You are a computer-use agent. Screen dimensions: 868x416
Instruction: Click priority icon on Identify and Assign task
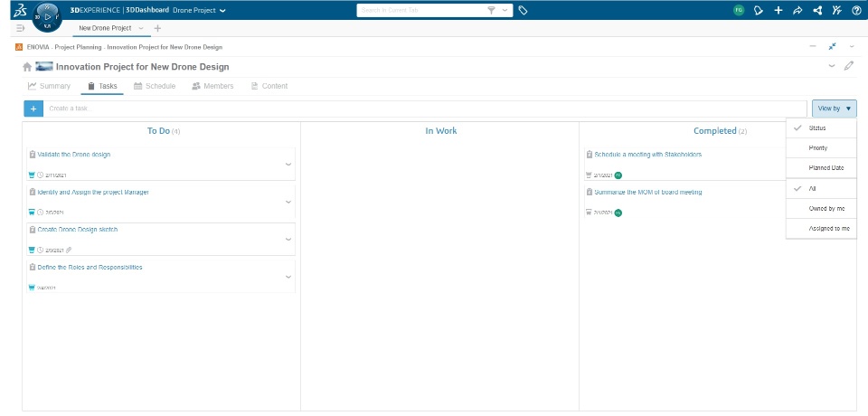click(x=32, y=213)
